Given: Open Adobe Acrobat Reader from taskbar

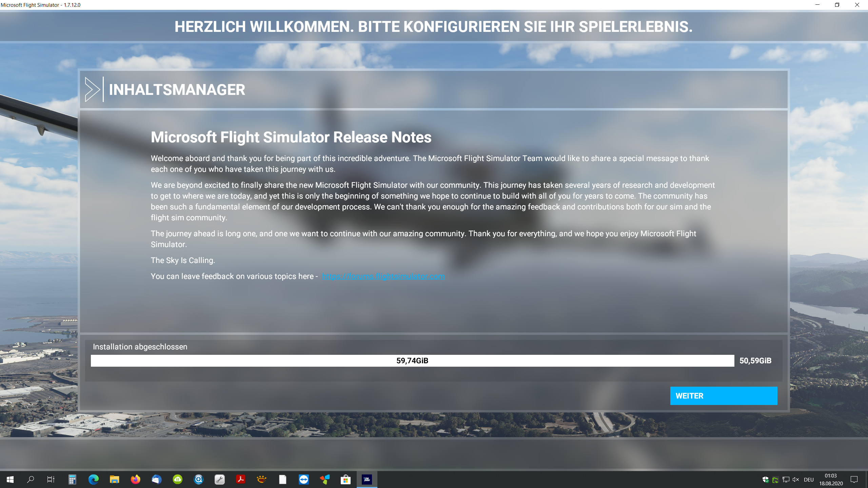Looking at the screenshot, I should (x=240, y=479).
